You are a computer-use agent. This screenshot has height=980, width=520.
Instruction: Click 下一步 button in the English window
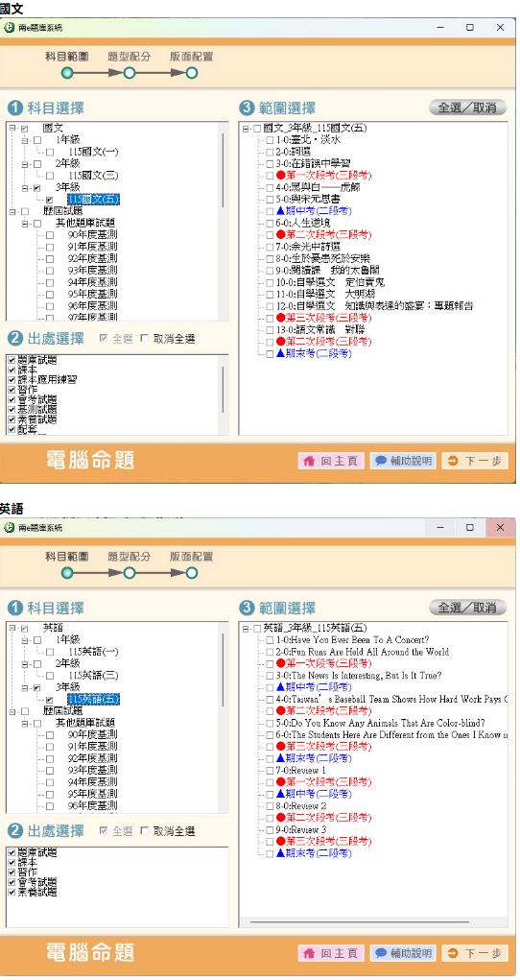pos(475,953)
